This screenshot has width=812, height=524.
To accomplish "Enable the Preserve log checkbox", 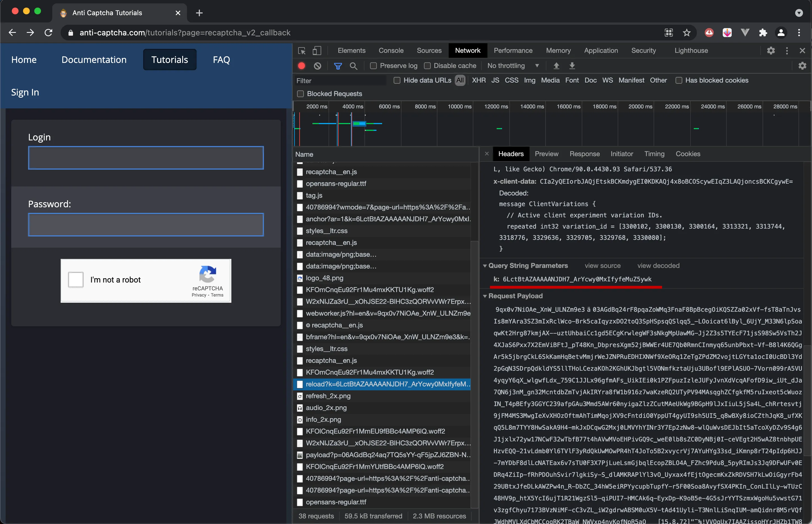I will [373, 66].
